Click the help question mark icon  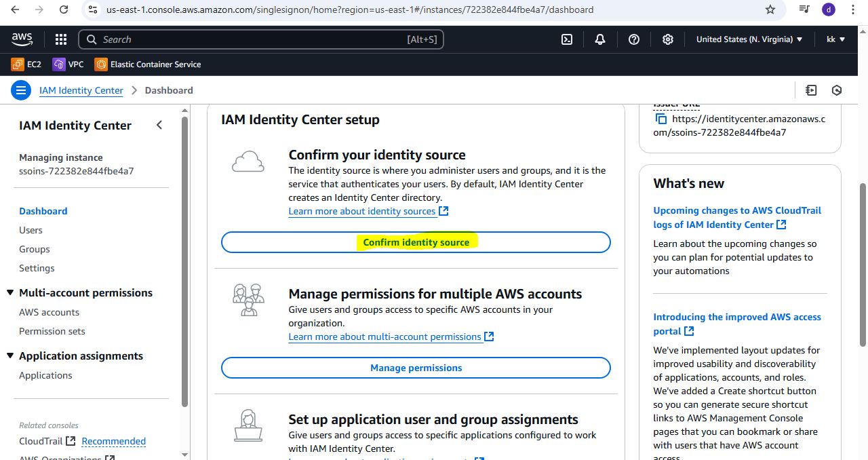(634, 39)
